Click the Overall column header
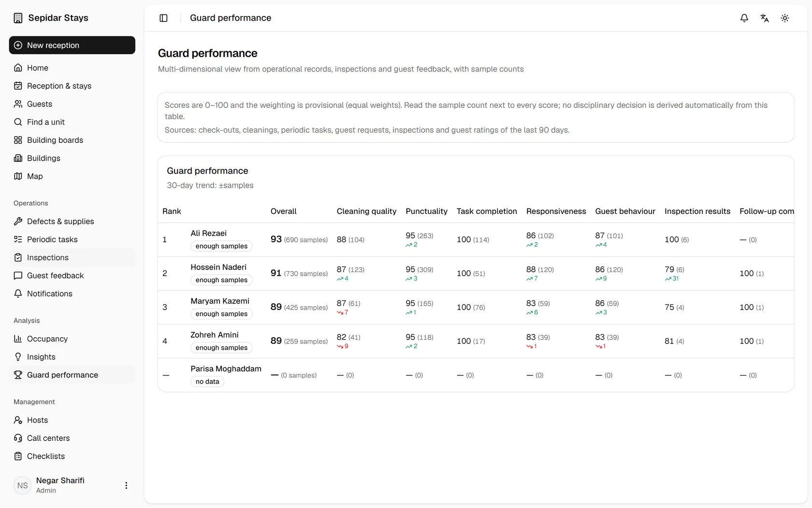Image resolution: width=812 pixels, height=508 pixels. (x=283, y=211)
